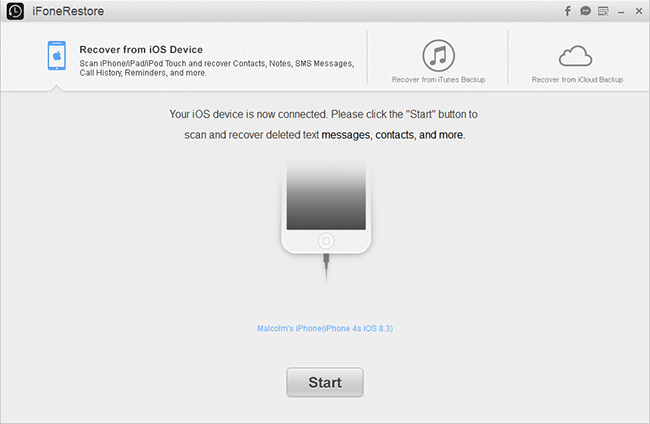Minimize the iFoneRestore window
Viewport: 650px width, 424px height.
(x=620, y=12)
